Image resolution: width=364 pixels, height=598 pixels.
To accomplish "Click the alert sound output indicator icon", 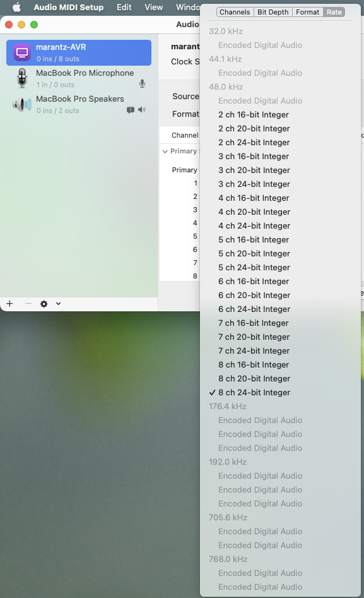I will coord(131,110).
